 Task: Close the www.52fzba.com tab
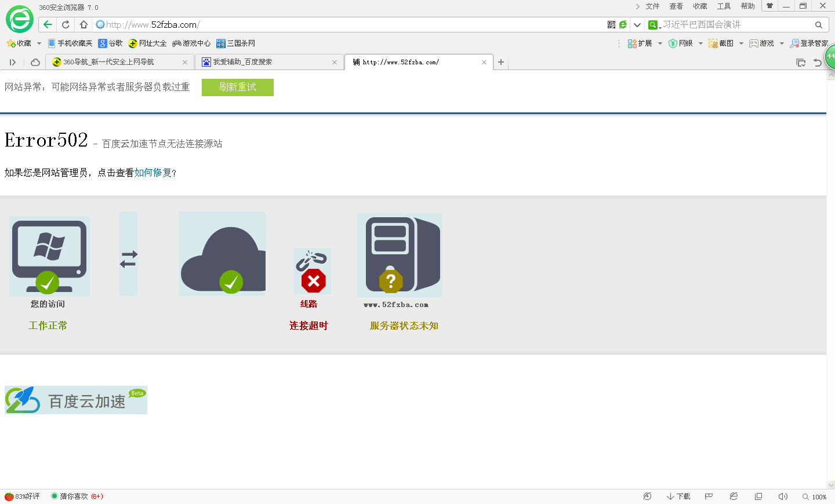(x=484, y=62)
